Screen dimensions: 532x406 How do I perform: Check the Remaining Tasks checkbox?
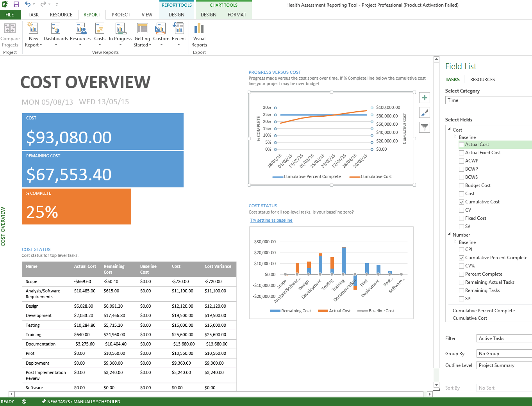(462, 290)
